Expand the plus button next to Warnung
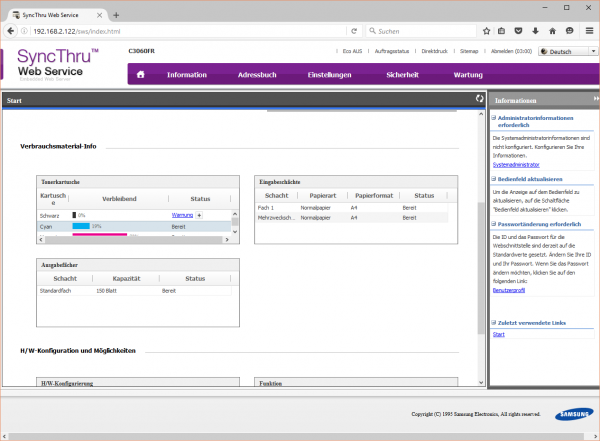This screenshot has width=600, height=441. click(199, 215)
